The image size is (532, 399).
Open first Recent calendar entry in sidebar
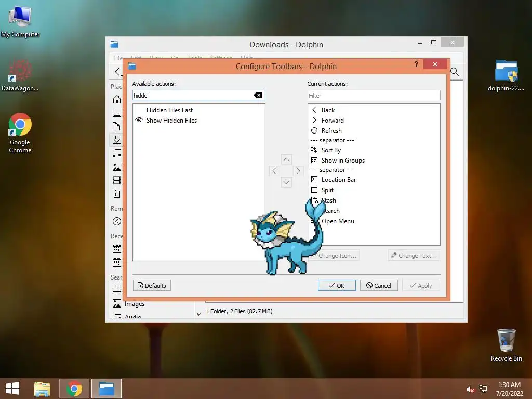coord(117,249)
